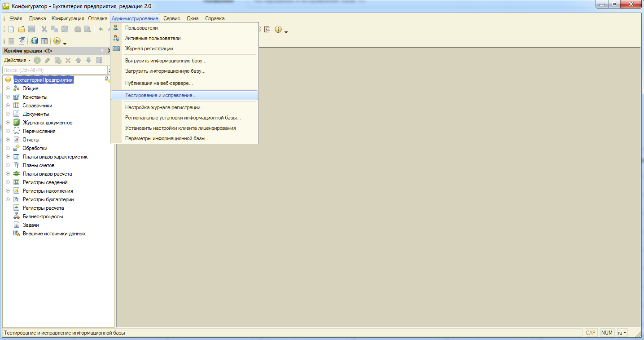Select Установить настройки клиента лицензирования
The height and width of the screenshot is (340, 644).
(184, 128)
